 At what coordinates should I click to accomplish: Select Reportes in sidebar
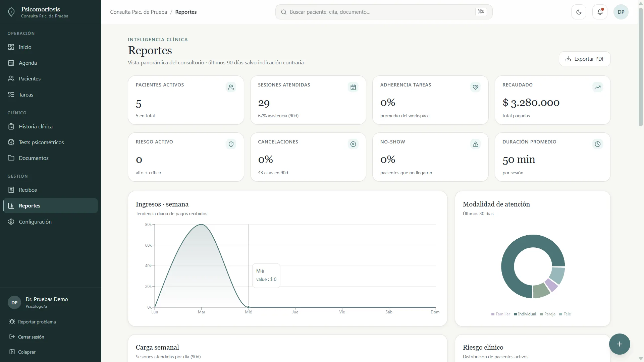[50, 206]
